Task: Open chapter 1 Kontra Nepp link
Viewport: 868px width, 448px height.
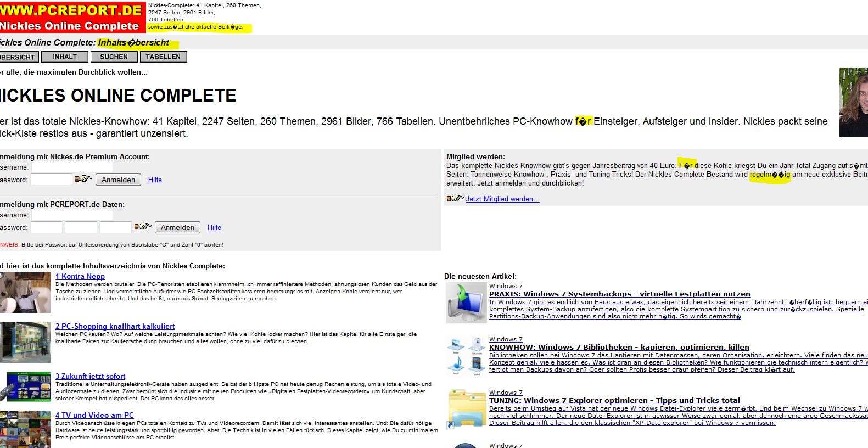Action: click(x=80, y=276)
